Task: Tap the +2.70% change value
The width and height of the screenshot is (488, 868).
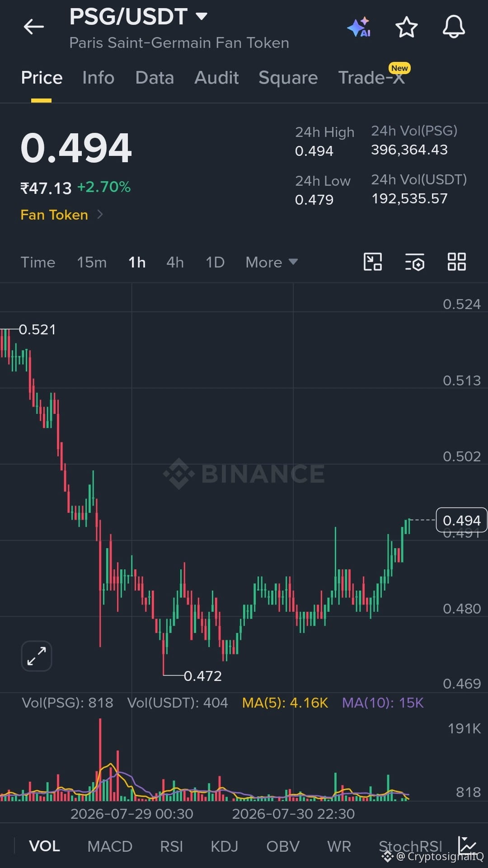Action: (x=104, y=187)
